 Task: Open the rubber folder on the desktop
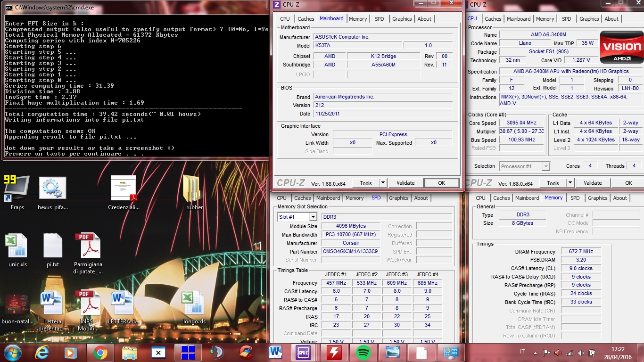[x=194, y=192]
